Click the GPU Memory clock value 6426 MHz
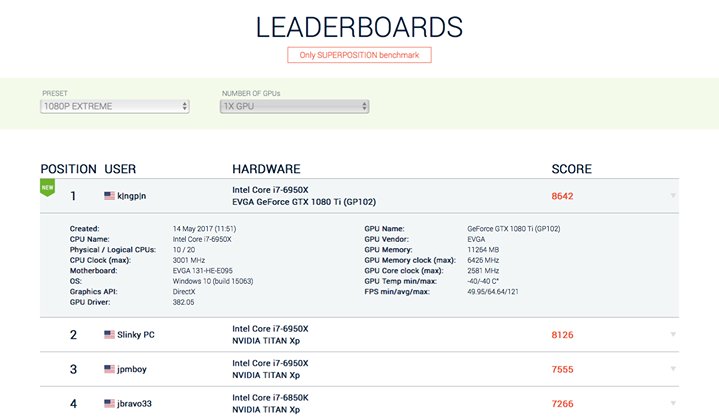This screenshot has width=719, height=417. 483,260
